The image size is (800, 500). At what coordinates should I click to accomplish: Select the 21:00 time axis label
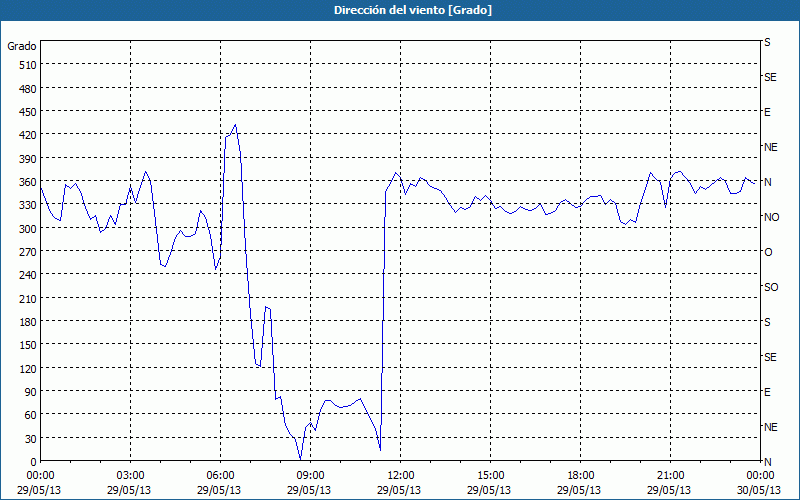tap(670, 476)
